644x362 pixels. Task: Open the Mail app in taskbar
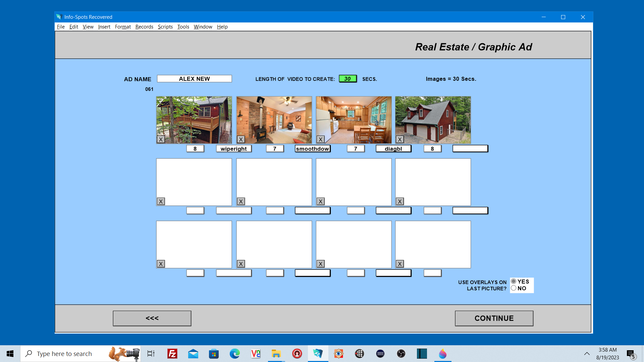coord(193,354)
